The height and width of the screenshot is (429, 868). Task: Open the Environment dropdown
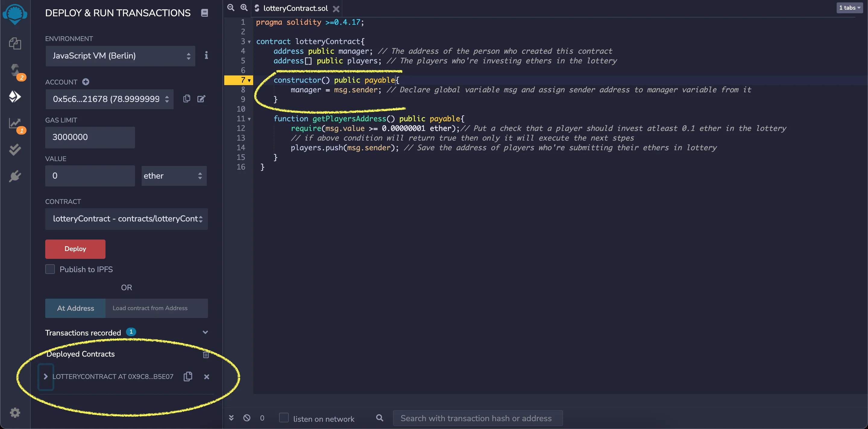click(x=120, y=56)
